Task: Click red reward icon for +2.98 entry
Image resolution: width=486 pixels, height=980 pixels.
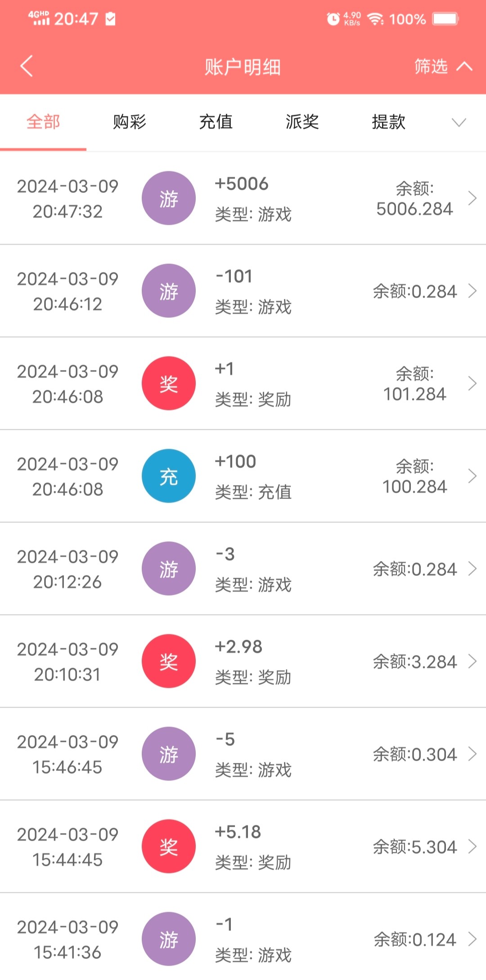Action: click(x=169, y=661)
